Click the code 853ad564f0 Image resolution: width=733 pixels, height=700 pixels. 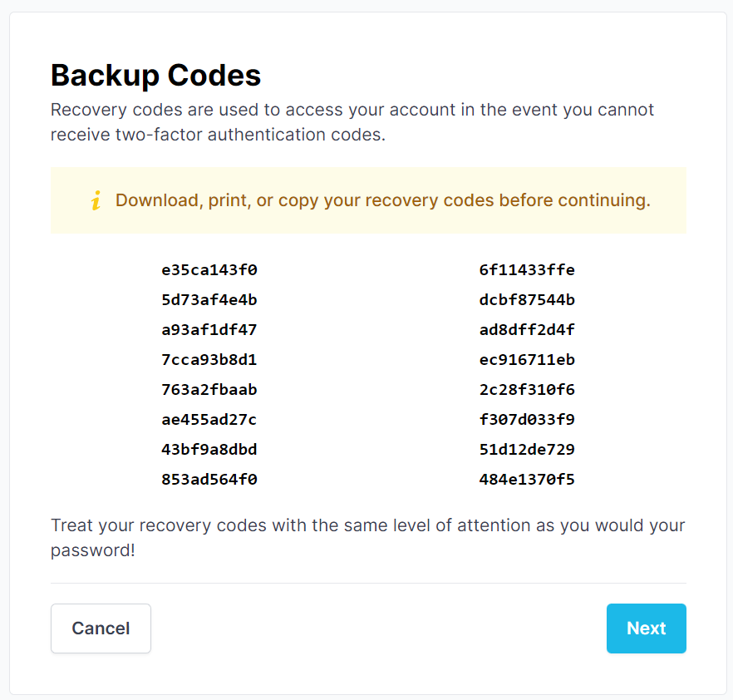[x=209, y=480]
